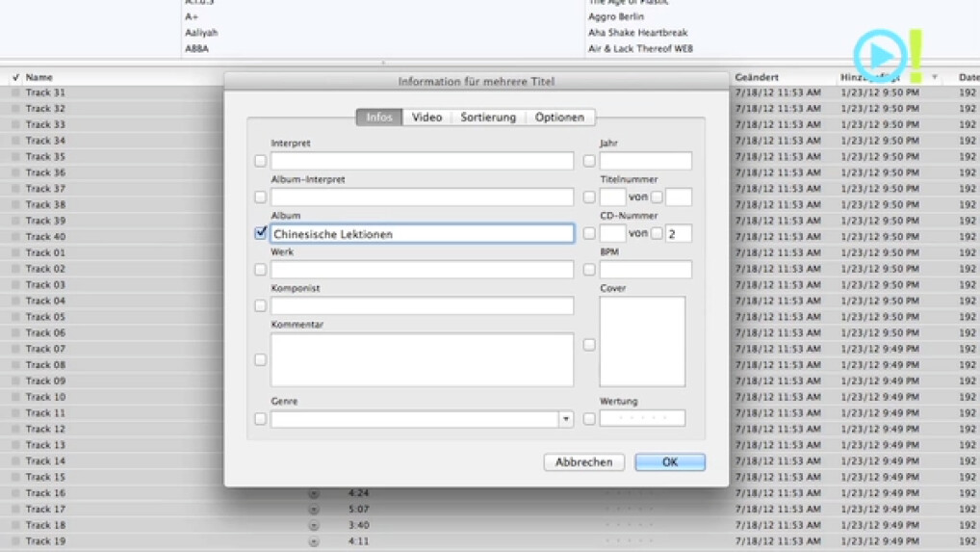Click the status icon beside Track 18
This screenshot has height=552, width=980.
tap(314, 525)
